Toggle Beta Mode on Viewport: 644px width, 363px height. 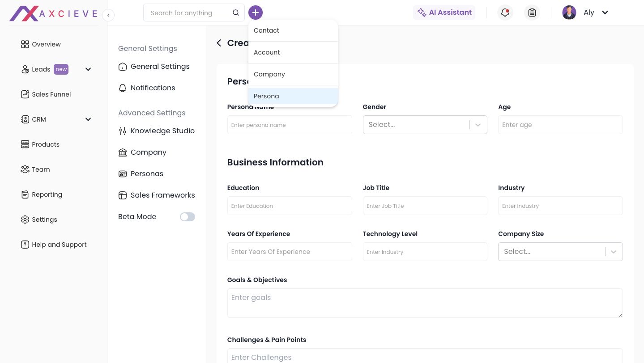(188, 217)
